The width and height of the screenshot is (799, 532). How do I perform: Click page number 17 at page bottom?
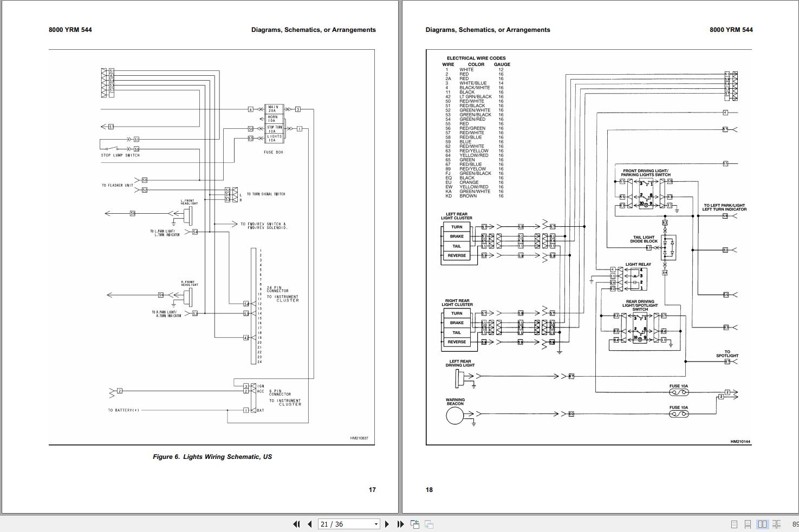tap(372, 490)
